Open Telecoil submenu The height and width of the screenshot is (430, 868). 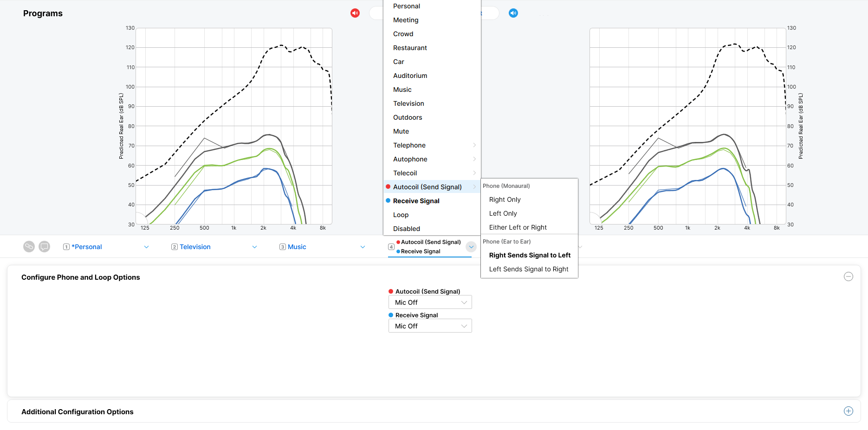432,173
